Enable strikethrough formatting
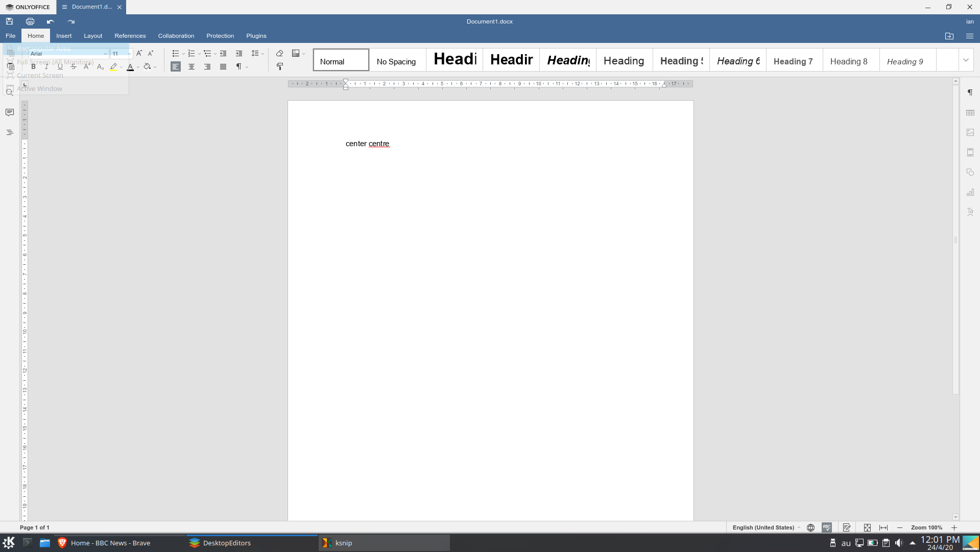 pos(73,66)
